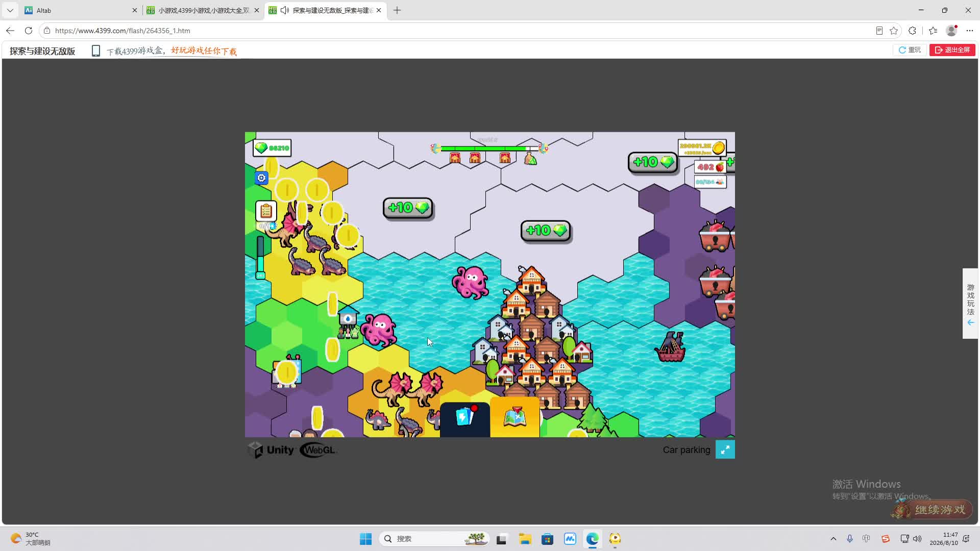Open the game settings gear icon
Image resolution: width=980 pixels, height=551 pixels.
(261, 178)
